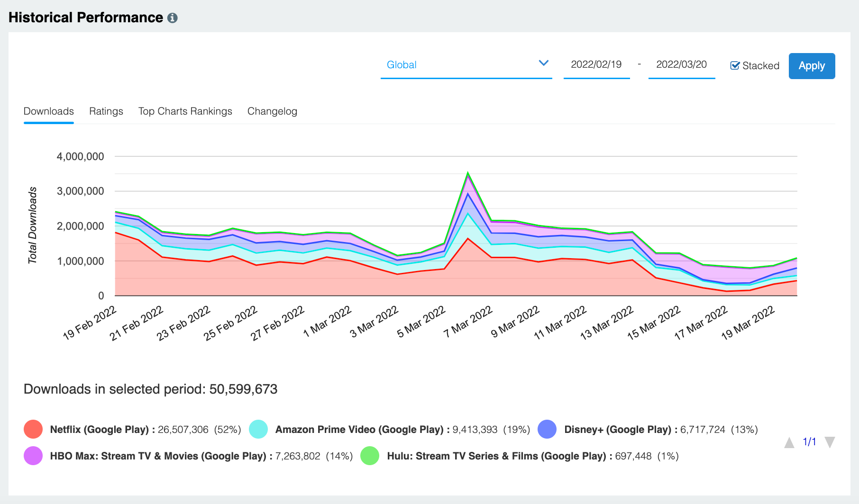Screen dimensions: 859x504
Task: Open the Global region dropdown
Action: click(466, 65)
